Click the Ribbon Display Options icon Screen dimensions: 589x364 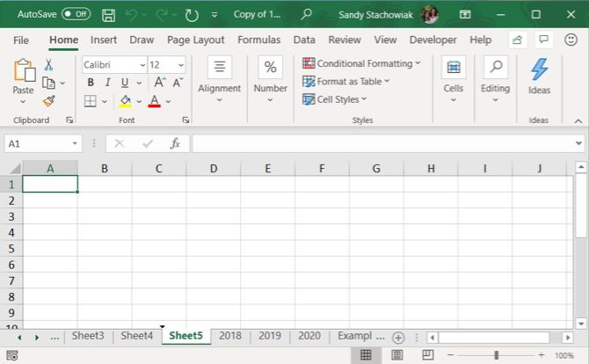[x=465, y=14]
